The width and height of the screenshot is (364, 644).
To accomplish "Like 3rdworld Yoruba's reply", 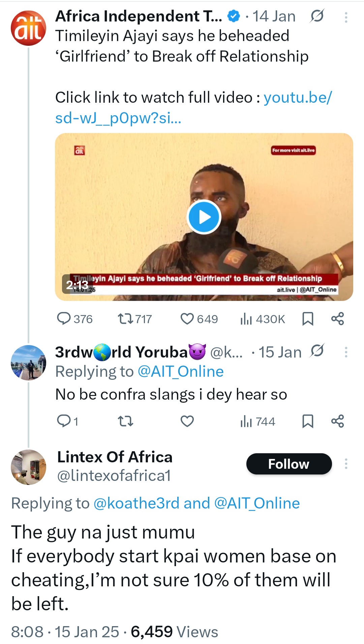I will [187, 421].
